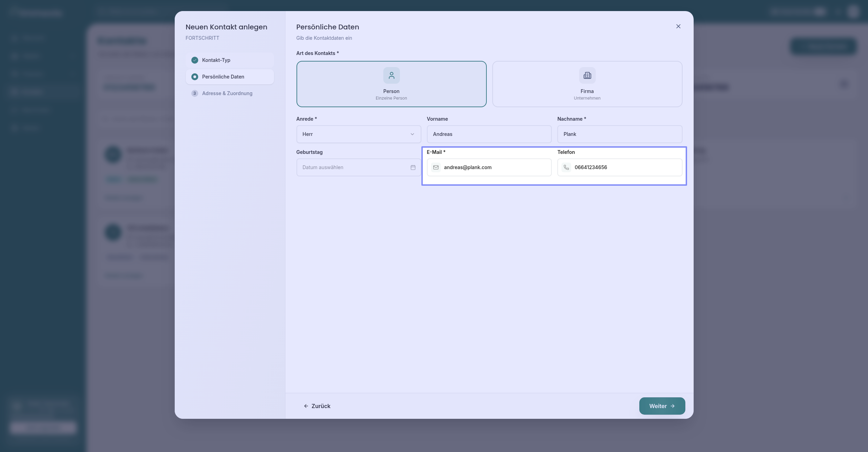This screenshot has height=452, width=868.
Task: Expand the Anrede chevron arrow
Action: 412,134
